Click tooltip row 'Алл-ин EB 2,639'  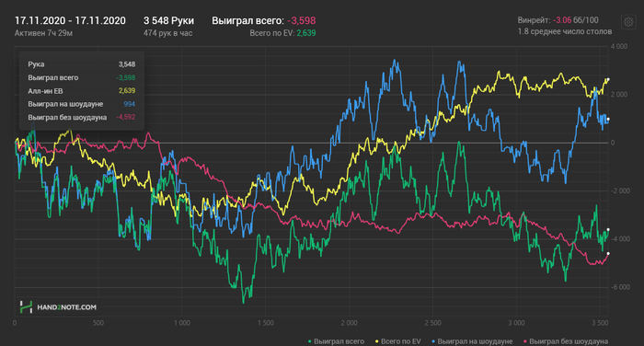click(x=81, y=91)
